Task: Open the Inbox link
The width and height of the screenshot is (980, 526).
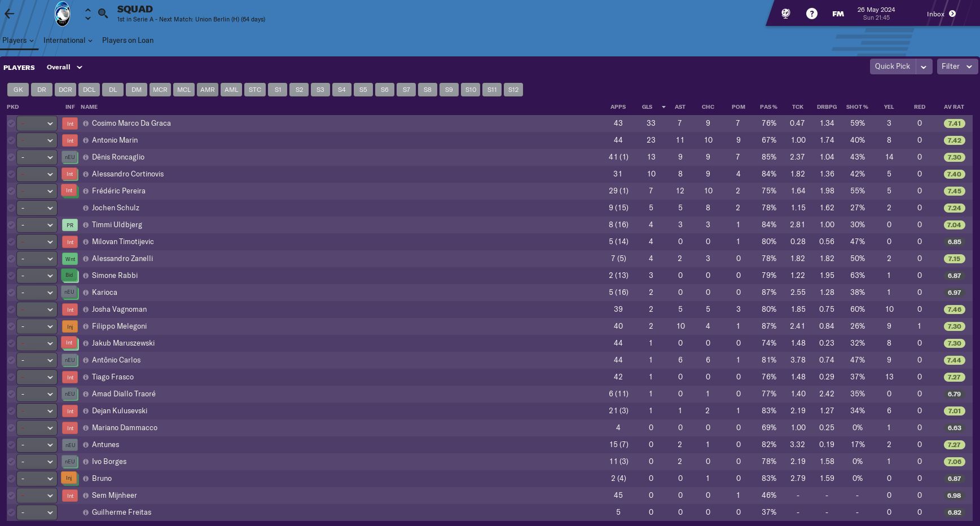Action: pos(938,14)
